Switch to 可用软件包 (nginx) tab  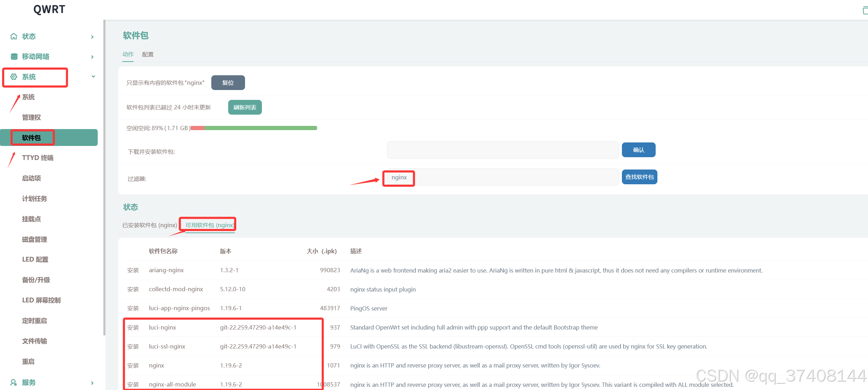point(210,225)
